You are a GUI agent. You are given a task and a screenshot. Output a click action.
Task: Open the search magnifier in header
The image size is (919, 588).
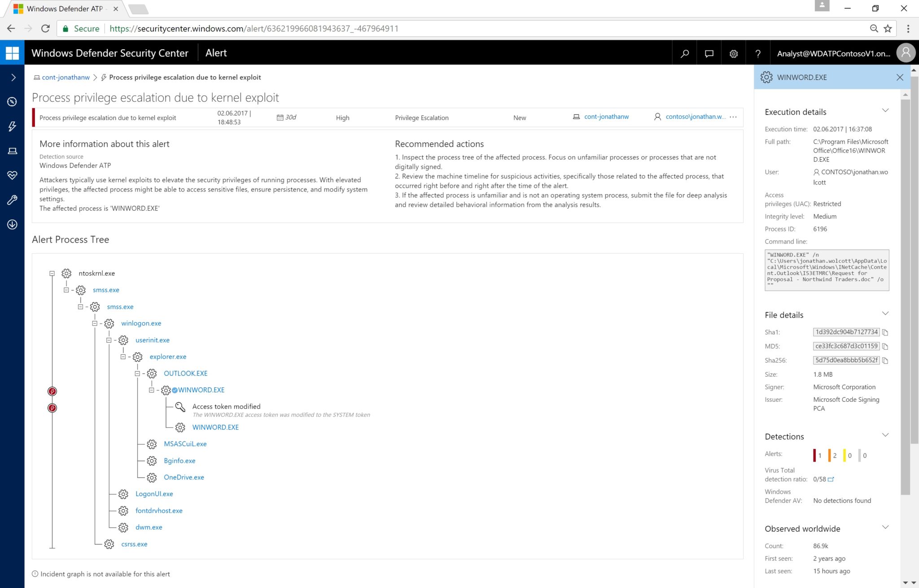(x=685, y=53)
